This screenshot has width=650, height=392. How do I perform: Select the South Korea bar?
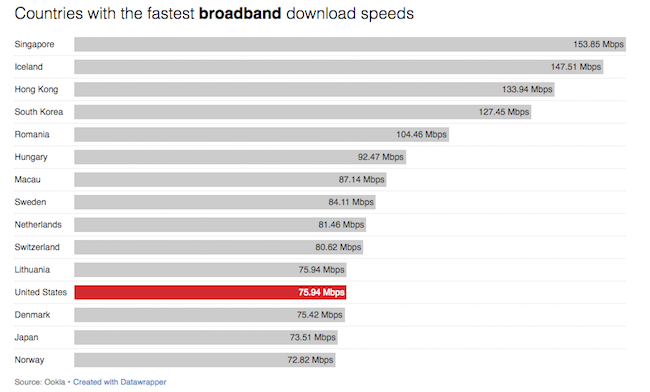pyautogui.click(x=303, y=112)
